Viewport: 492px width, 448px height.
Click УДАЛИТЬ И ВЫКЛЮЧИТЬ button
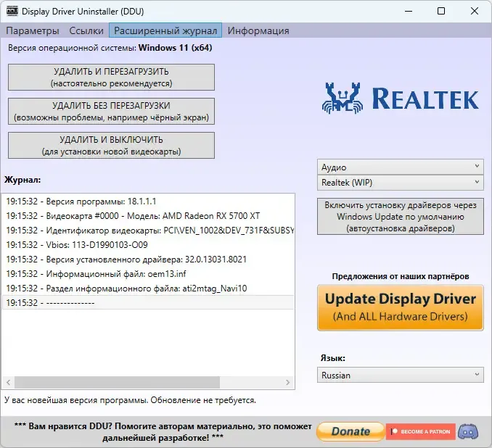[x=112, y=146]
